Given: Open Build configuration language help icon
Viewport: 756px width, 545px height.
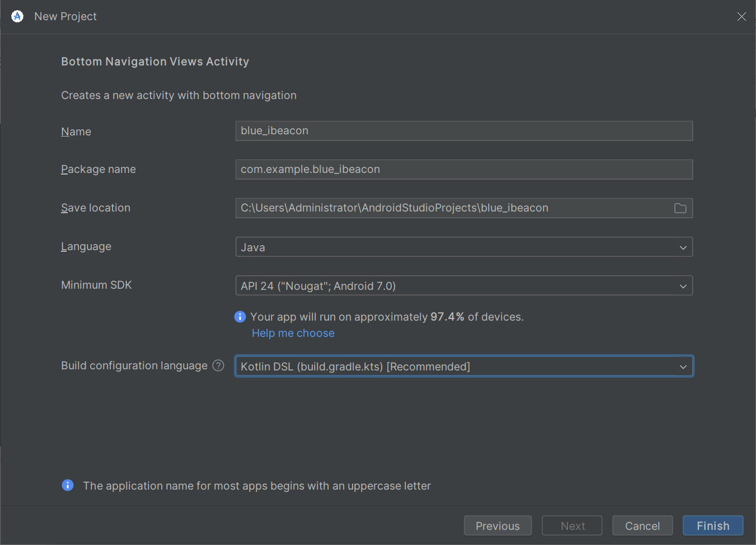Looking at the screenshot, I should tap(218, 365).
